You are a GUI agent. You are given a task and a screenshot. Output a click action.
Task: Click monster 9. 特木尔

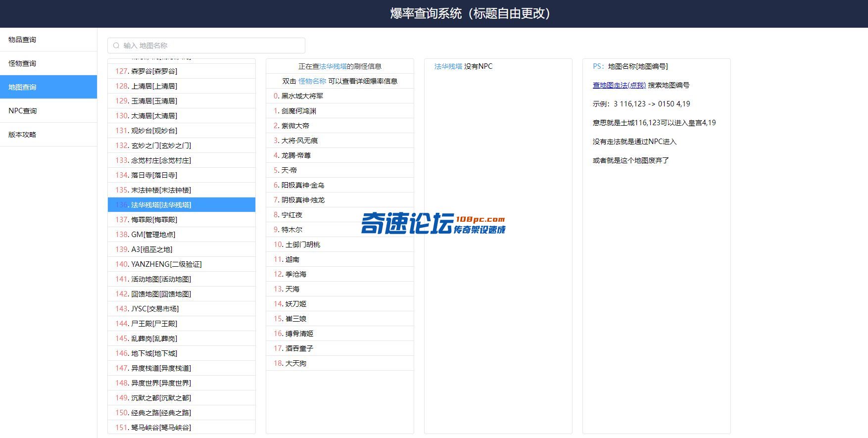pos(340,230)
